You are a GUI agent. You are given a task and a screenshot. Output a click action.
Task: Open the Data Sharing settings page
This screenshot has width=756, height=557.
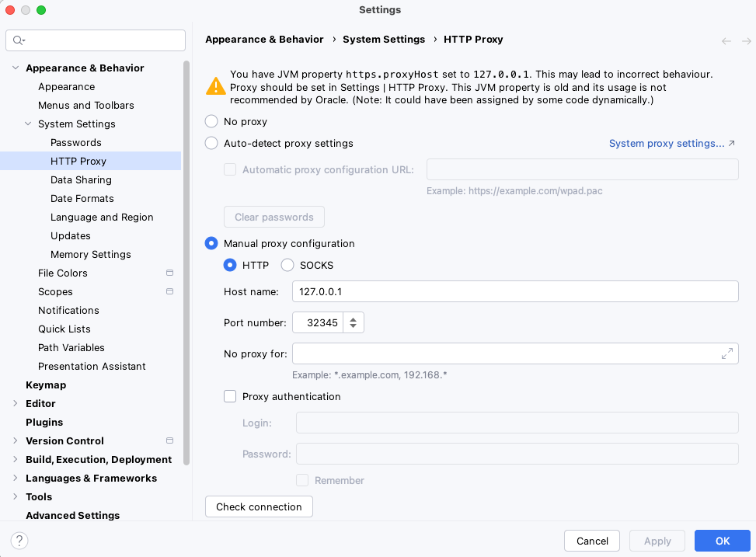(81, 180)
